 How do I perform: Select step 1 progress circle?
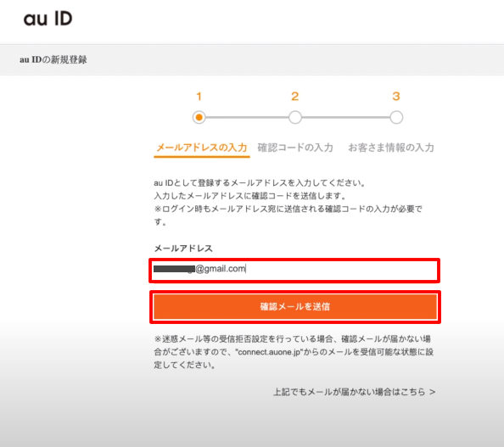pos(199,117)
